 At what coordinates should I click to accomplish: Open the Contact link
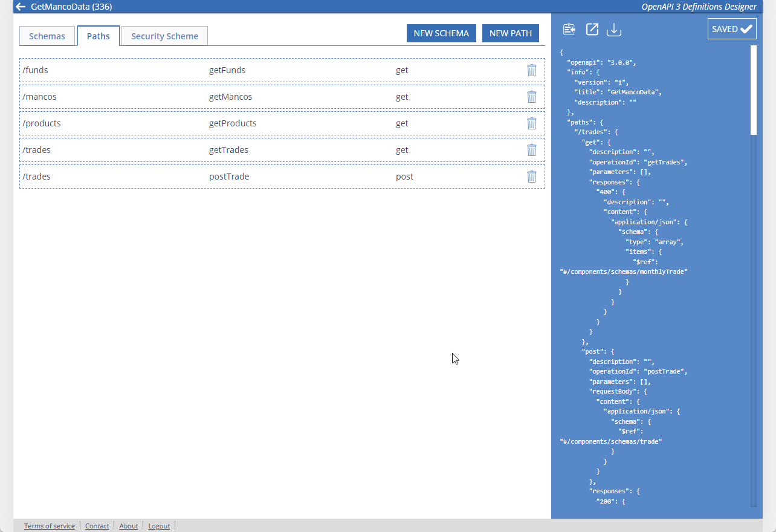[97, 526]
